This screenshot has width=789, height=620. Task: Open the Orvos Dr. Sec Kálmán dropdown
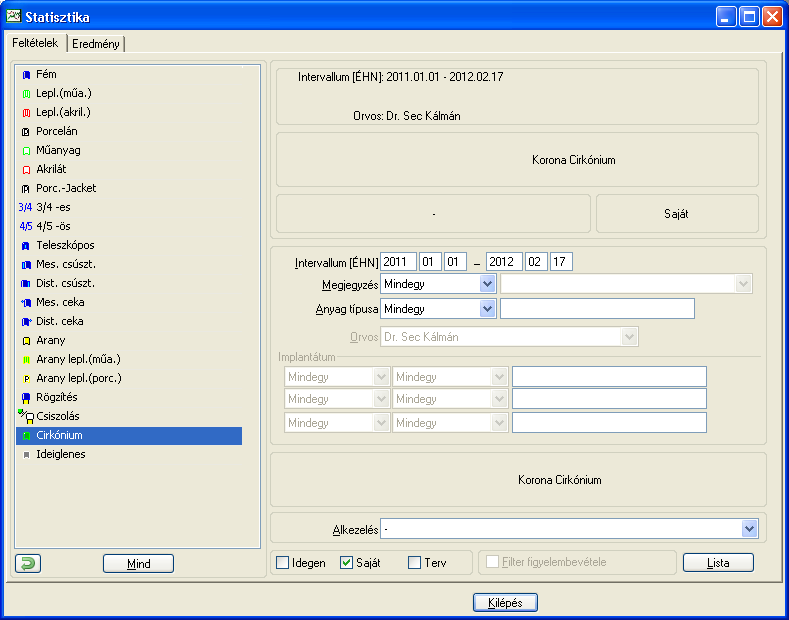pyautogui.click(x=629, y=337)
